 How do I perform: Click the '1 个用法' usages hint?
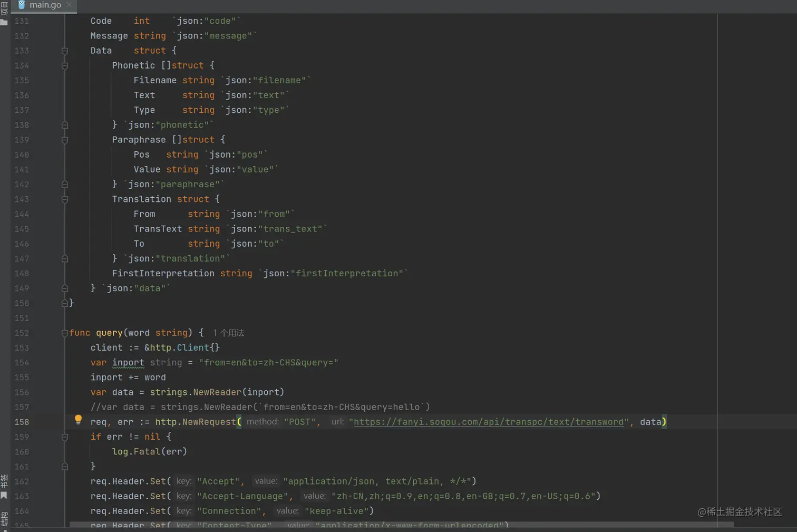point(229,333)
